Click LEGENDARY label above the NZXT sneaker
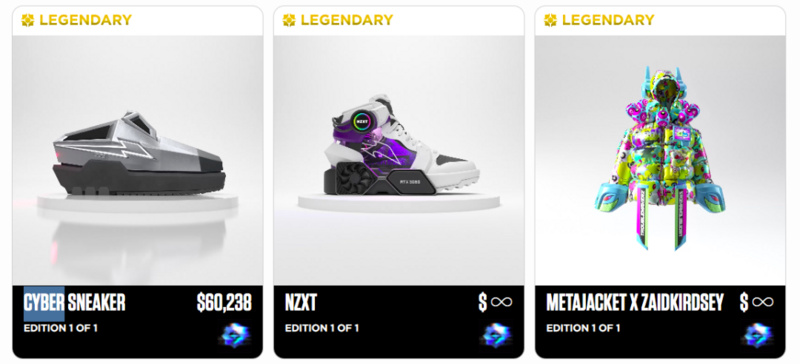 (346, 20)
